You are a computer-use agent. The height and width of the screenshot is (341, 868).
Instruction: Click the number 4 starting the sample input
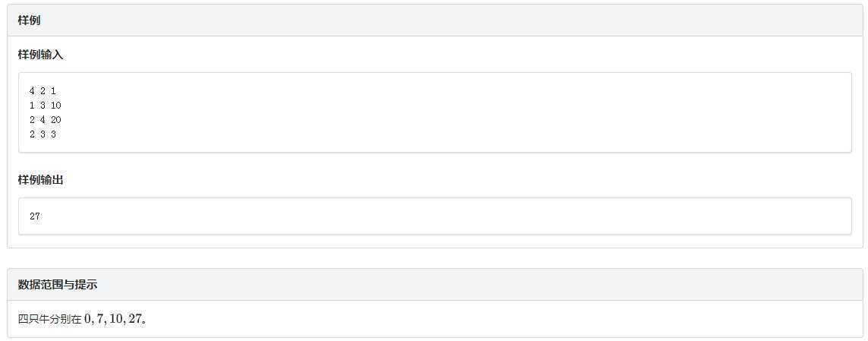click(32, 91)
